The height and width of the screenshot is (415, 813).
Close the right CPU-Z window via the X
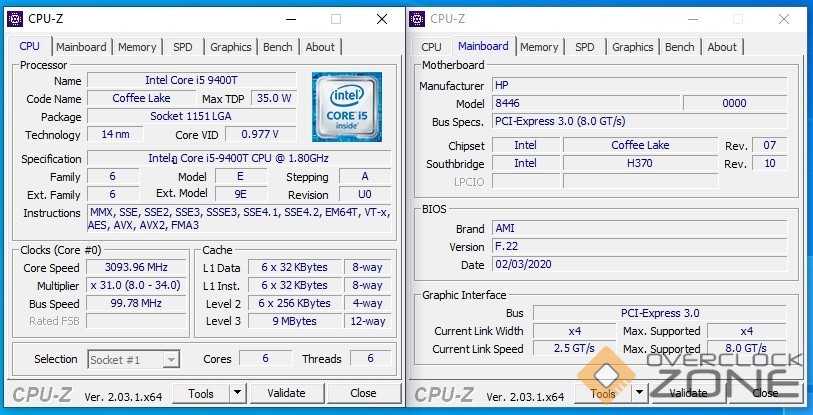(x=784, y=19)
